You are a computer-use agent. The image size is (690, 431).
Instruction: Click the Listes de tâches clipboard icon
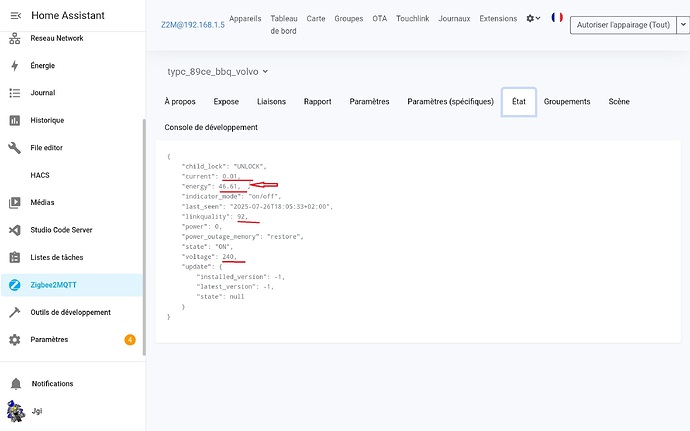pyautogui.click(x=15, y=257)
